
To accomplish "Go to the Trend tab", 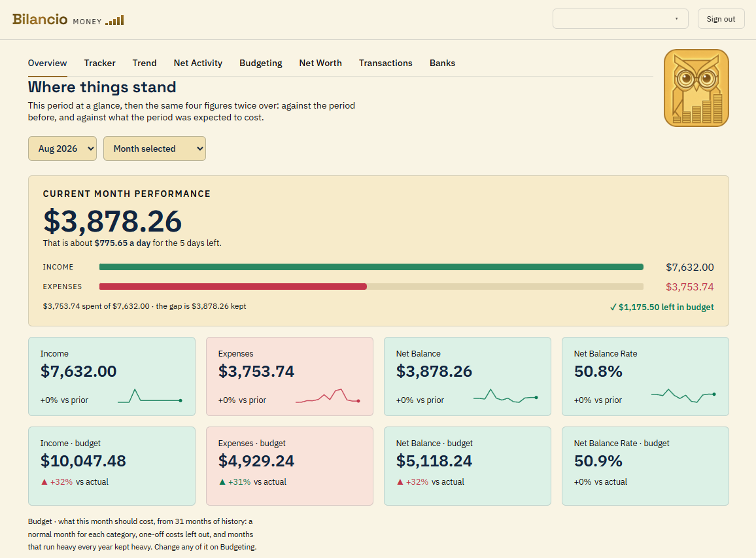I will (x=145, y=63).
